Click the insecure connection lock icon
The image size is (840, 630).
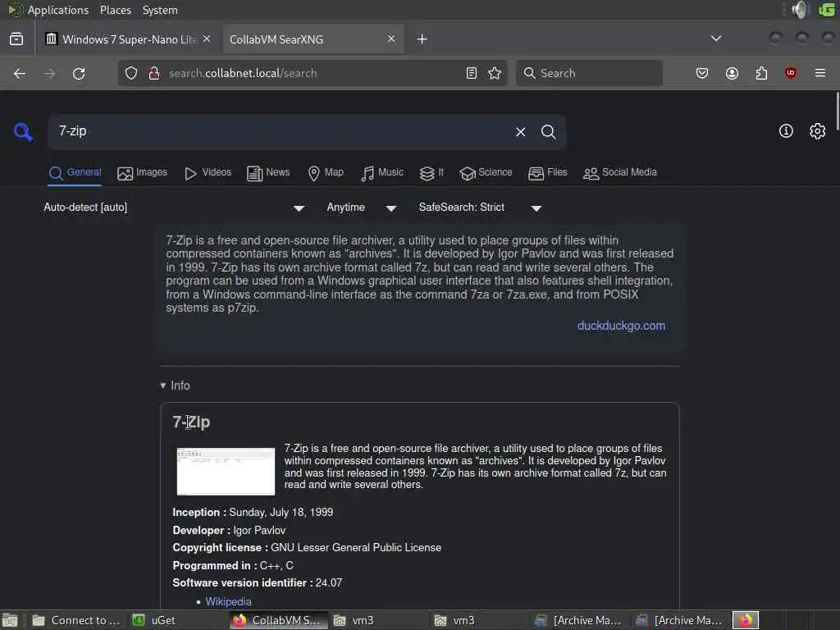154,73
